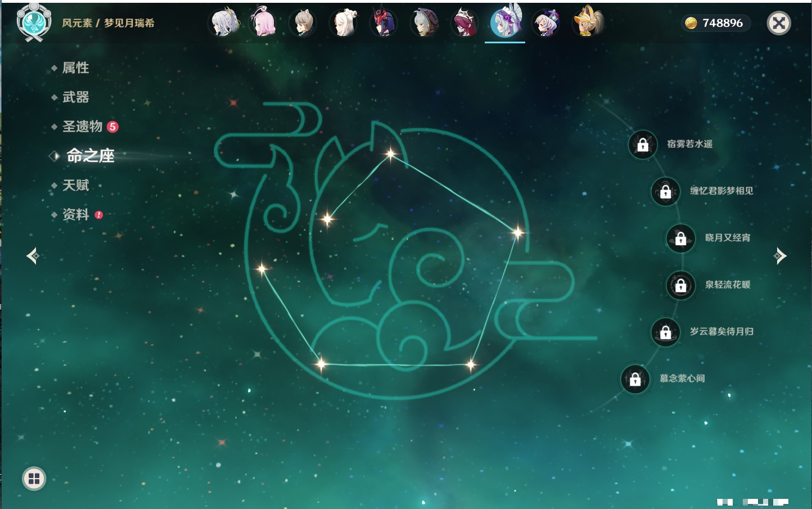Select the locked 缠忆君影梦相见 constellation node

[x=665, y=191]
